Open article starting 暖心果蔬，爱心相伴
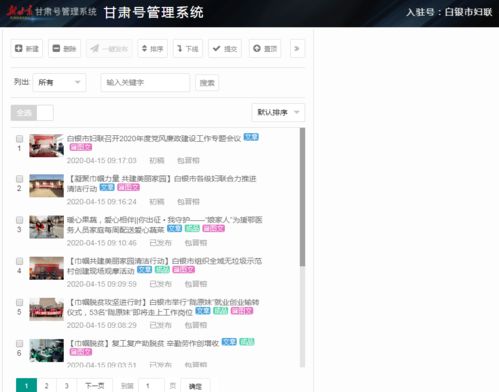The height and width of the screenshot is (392, 499). tap(165, 224)
